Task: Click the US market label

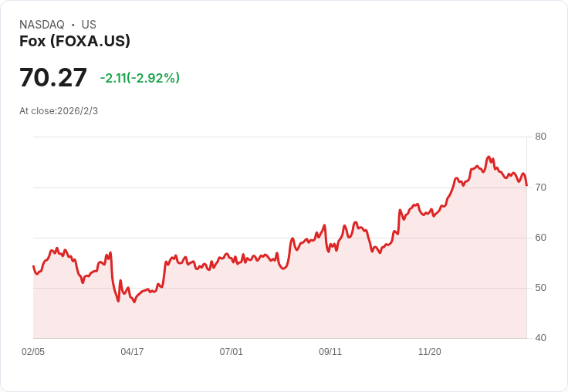Action: click(x=89, y=24)
